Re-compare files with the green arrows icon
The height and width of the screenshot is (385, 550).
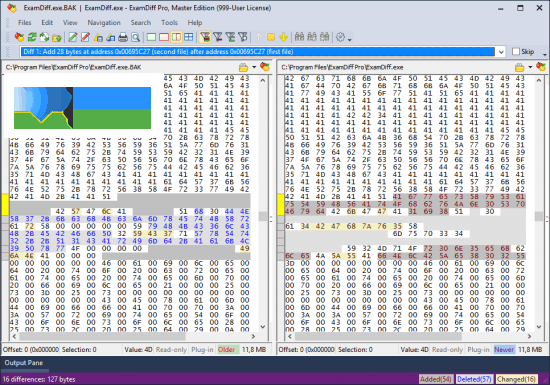click(x=32, y=37)
